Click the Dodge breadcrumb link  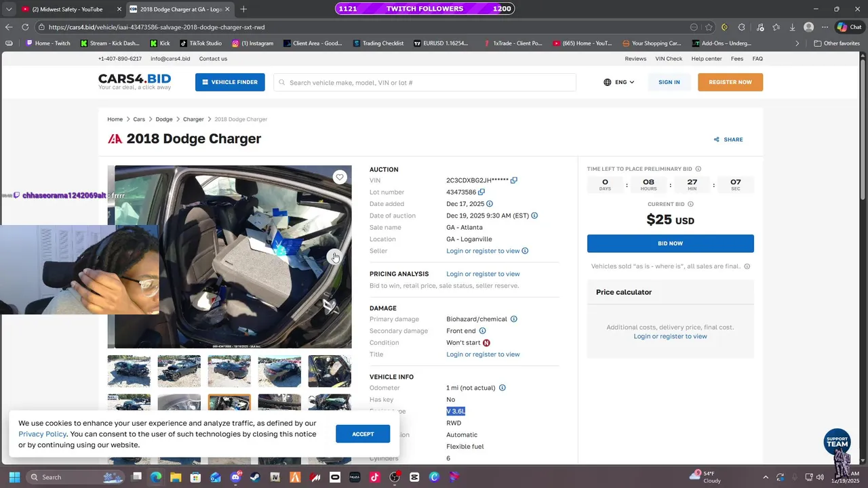point(164,119)
